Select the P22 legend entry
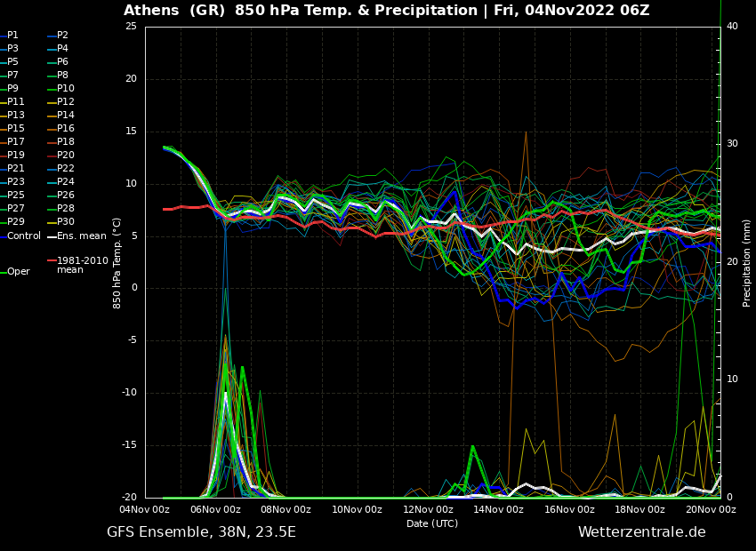 (60, 168)
